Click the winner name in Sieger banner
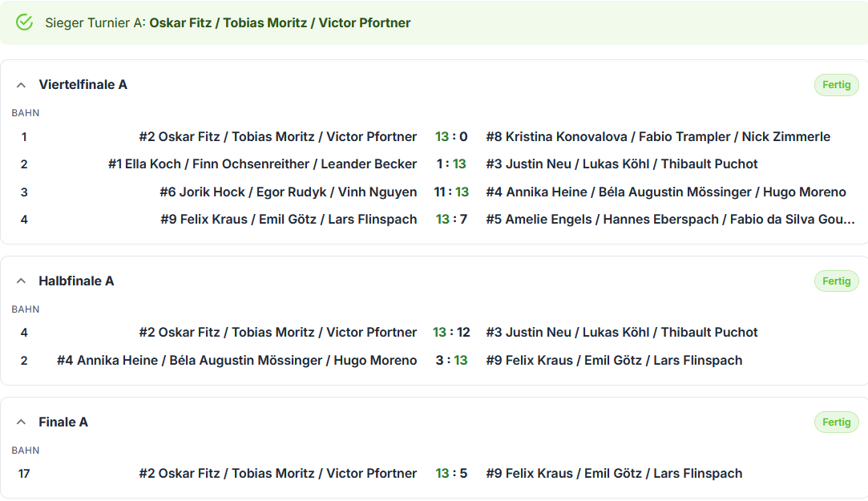Image resolution: width=868 pixels, height=501 pixels. [x=280, y=22]
